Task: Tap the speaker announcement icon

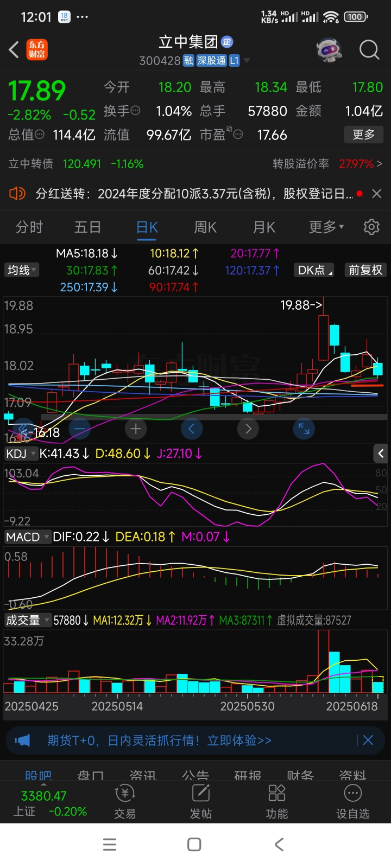Action: point(17,193)
